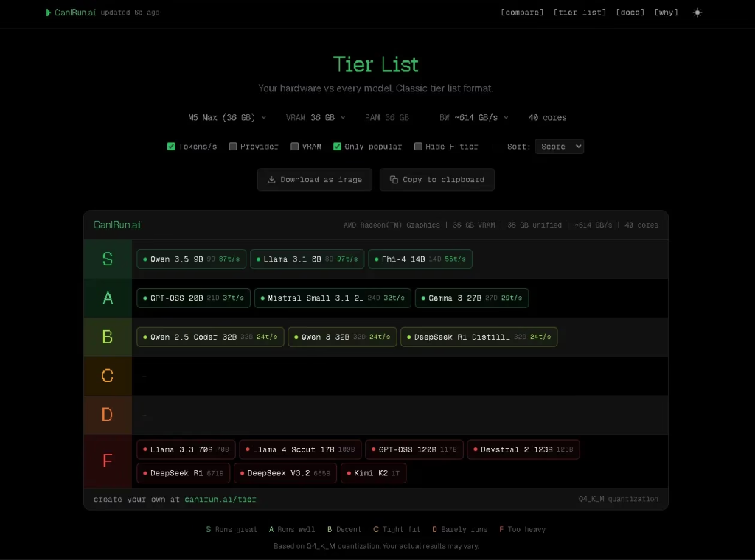Screen dimensions: 755x560
Task: Check the Hide F tier checkbox
Action: [419, 147]
